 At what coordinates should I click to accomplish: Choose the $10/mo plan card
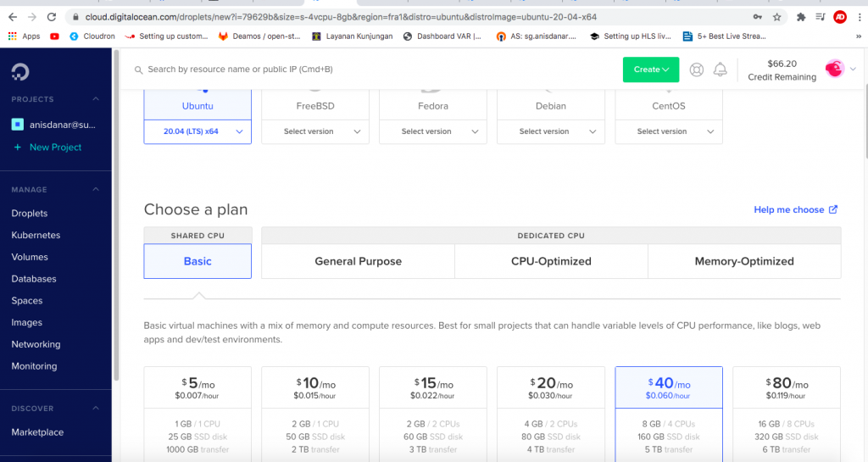[x=315, y=414]
